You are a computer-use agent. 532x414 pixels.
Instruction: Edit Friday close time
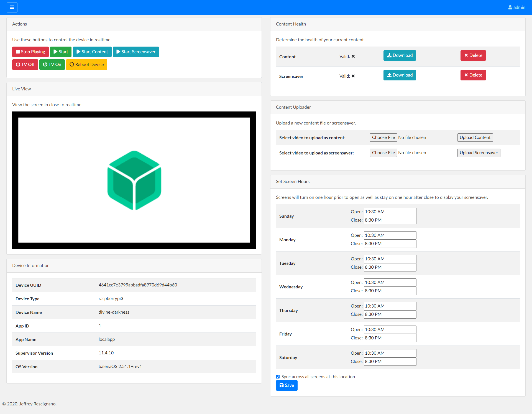(x=390, y=338)
